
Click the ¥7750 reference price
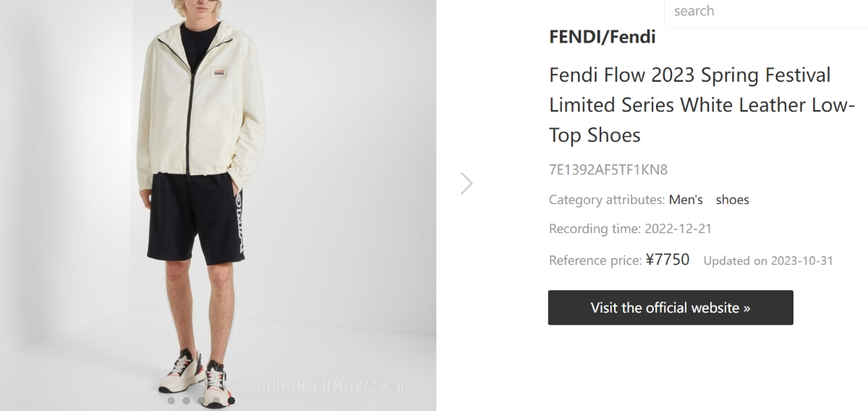(667, 260)
